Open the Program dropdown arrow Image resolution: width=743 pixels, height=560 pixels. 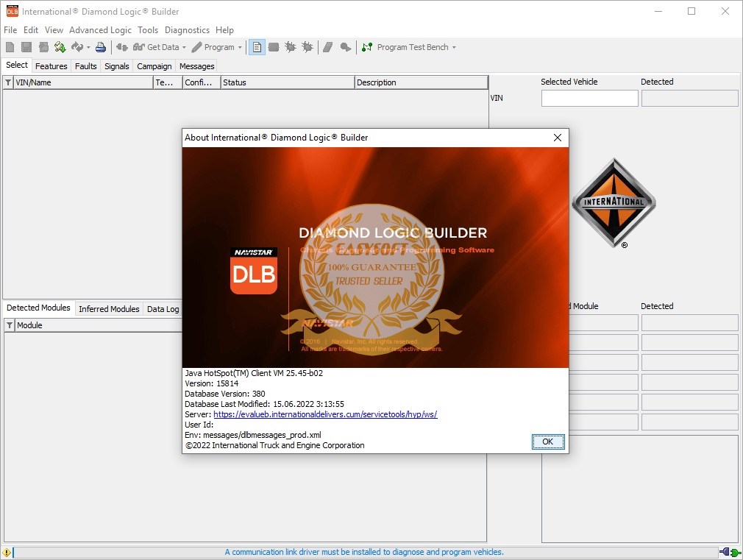(240, 47)
